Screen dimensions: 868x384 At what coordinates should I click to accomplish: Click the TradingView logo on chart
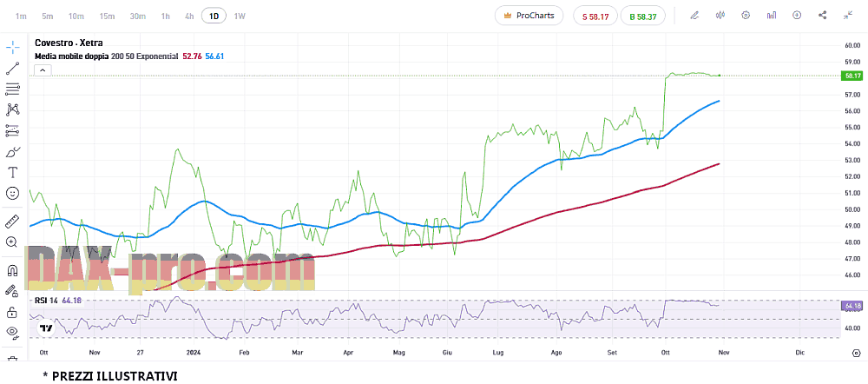pyautogui.click(x=47, y=328)
